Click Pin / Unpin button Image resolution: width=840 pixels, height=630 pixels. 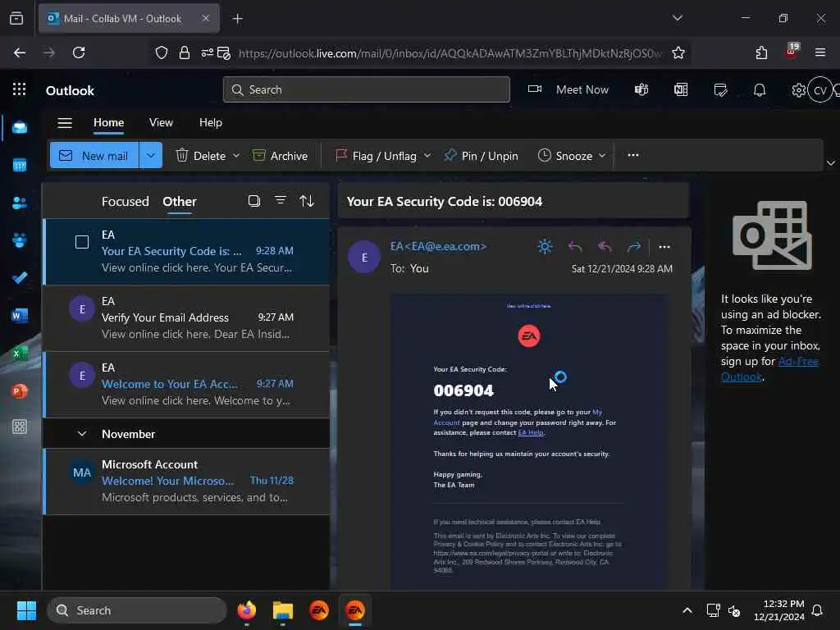click(x=481, y=156)
